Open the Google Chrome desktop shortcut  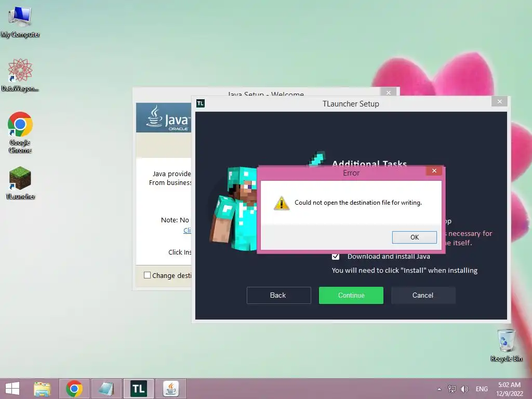tap(20, 132)
